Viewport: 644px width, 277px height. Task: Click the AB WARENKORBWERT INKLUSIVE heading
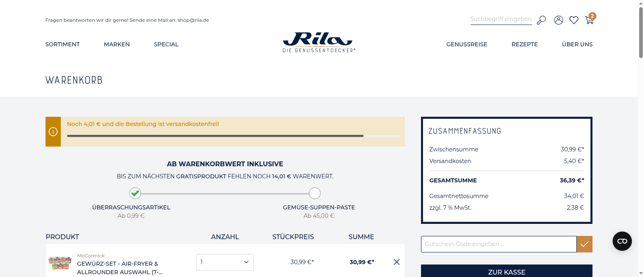click(225, 164)
